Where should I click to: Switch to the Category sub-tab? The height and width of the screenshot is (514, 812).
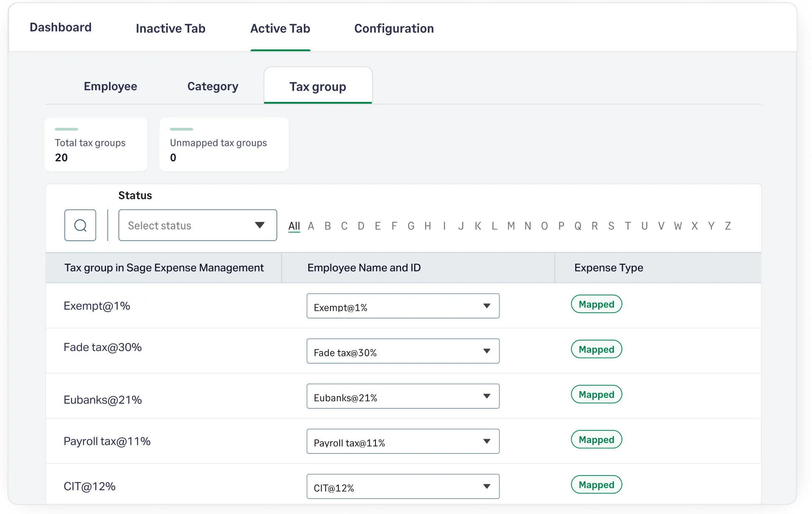(x=213, y=86)
